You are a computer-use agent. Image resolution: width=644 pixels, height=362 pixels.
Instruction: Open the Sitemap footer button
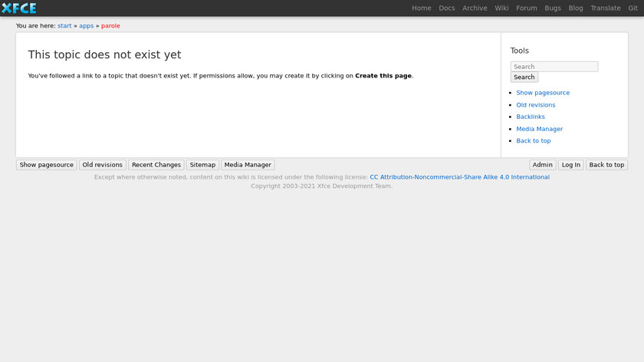click(202, 165)
